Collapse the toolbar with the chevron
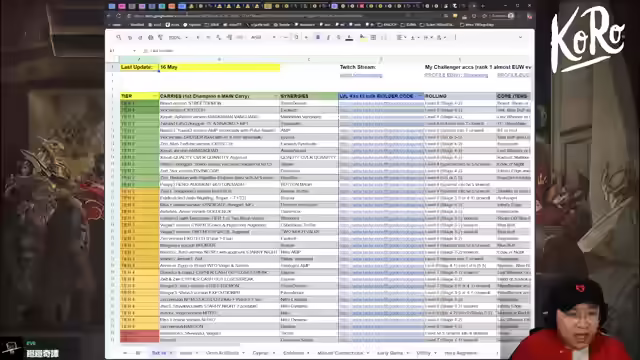This screenshot has width=640, height=360. [520, 38]
